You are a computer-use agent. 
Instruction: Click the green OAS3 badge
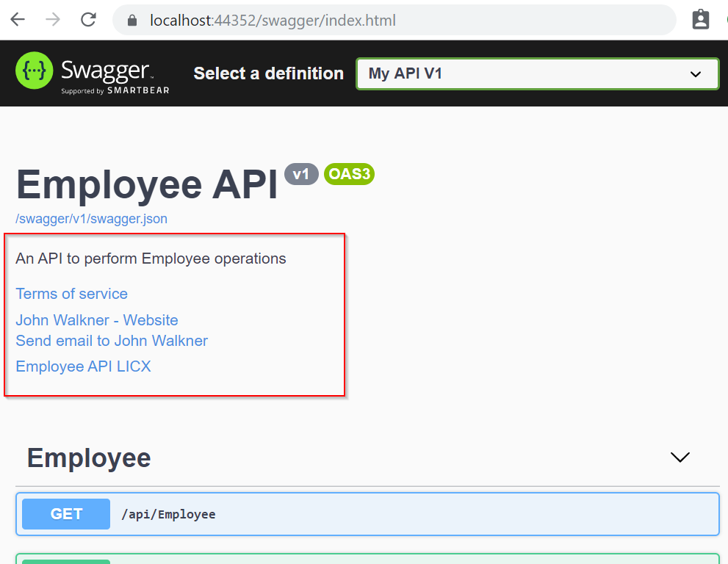coord(349,174)
